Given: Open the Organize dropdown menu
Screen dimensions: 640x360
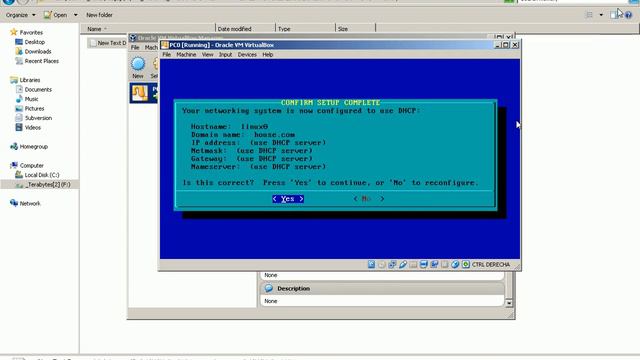Looking at the screenshot, I should pos(20,15).
